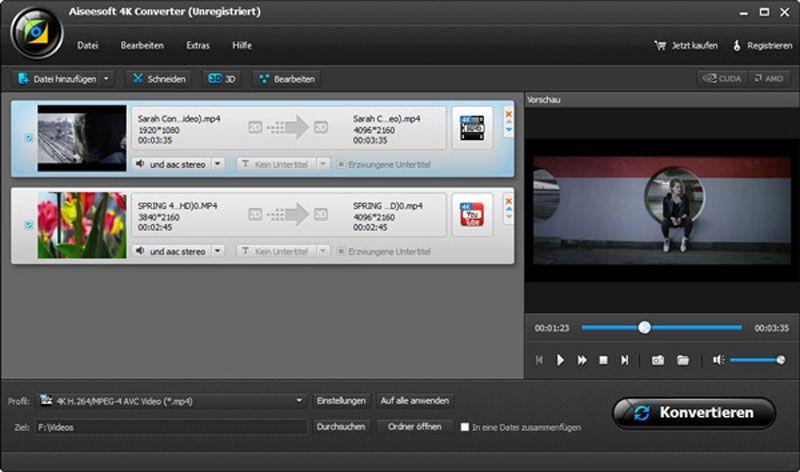Viewport: 800px width, 472px height.
Task: Toggle CUDA acceleration
Action: click(x=722, y=78)
